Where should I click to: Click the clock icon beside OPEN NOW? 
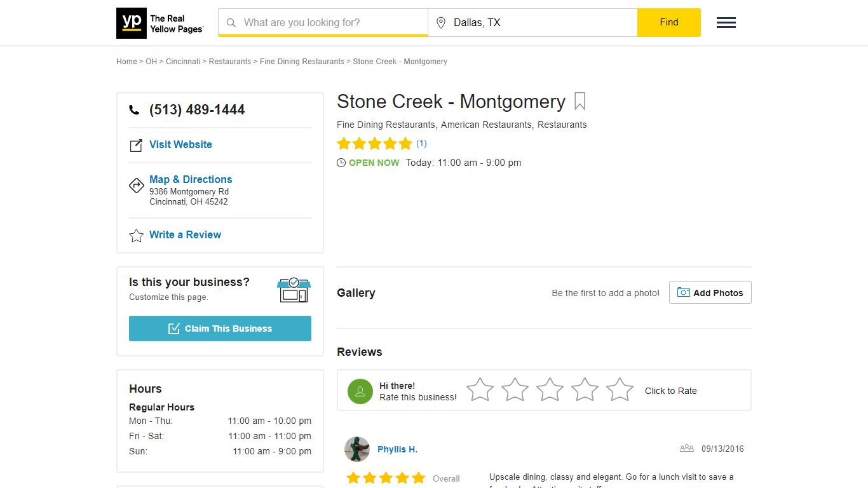click(x=341, y=163)
